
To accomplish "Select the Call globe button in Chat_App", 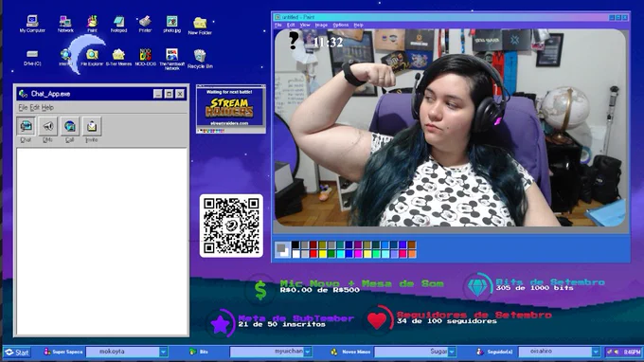I will pos(69,126).
